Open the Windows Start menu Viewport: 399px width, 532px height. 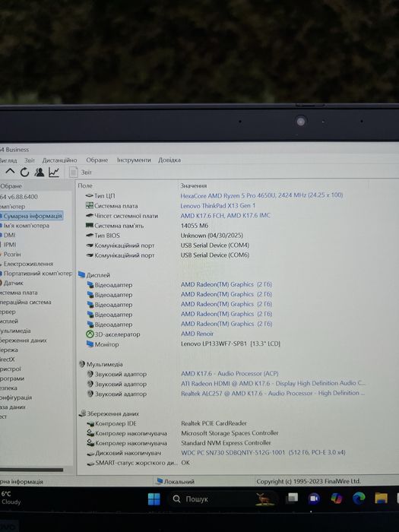click(x=154, y=499)
